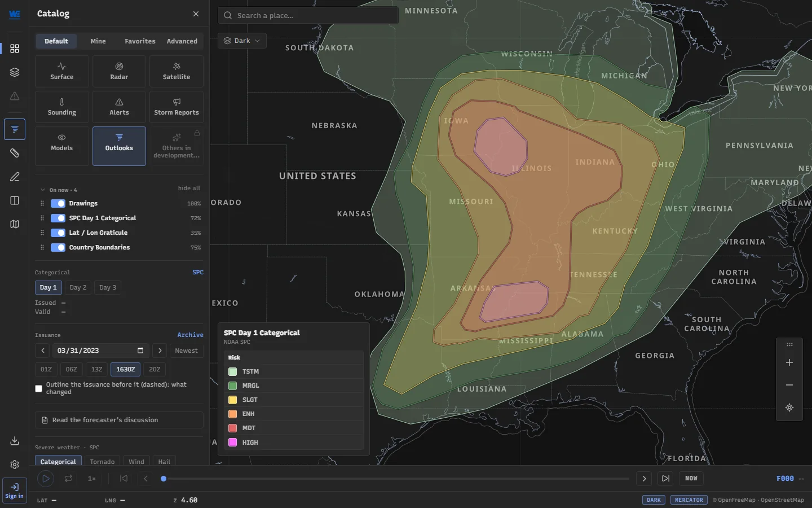Open the Dark basemap style dropdown
The image size is (812, 508).
(x=242, y=41)
